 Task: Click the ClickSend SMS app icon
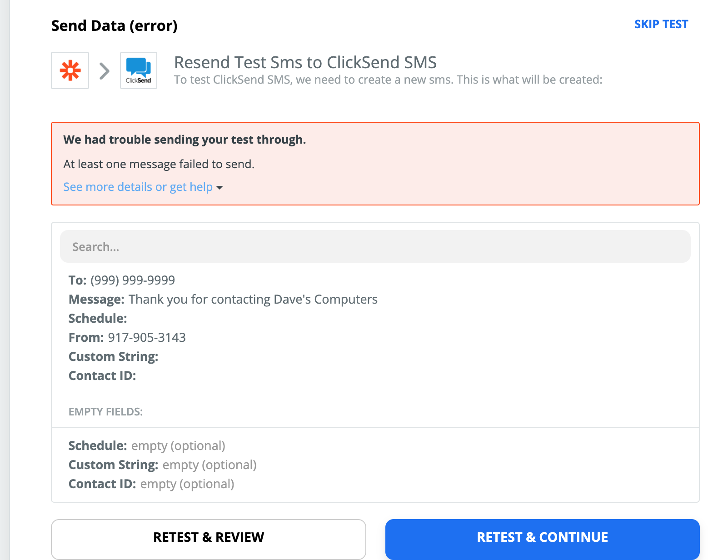139,70
